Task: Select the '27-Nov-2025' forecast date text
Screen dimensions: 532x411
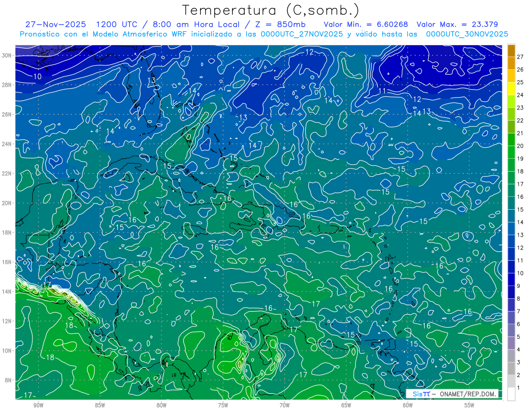Action: [x=55, y=24]
